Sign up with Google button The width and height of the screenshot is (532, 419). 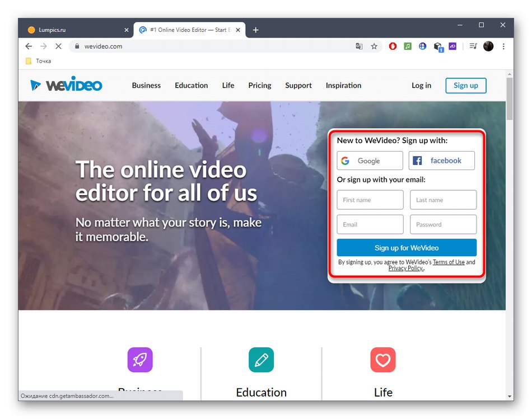(x=370, y=161)
